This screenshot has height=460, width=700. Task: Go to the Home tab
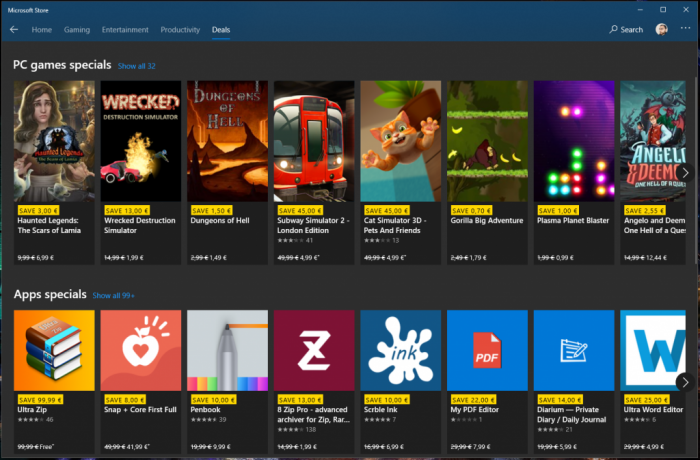coord(42,30)
